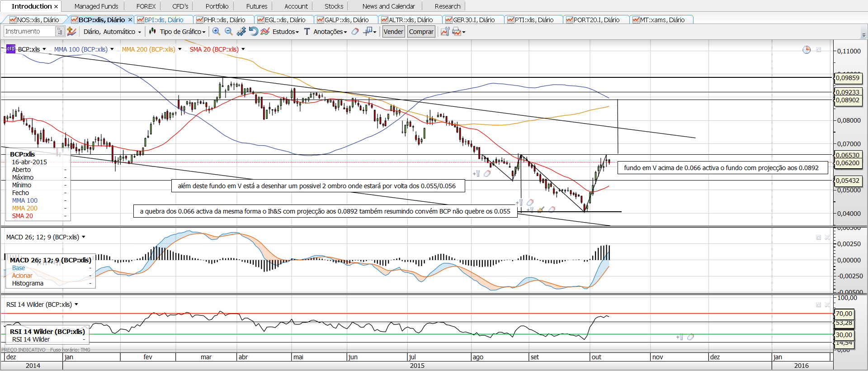This screenshot has height=371, width=868.
Task: Click the chart template icon beside Instrumento
Action: 71,31
